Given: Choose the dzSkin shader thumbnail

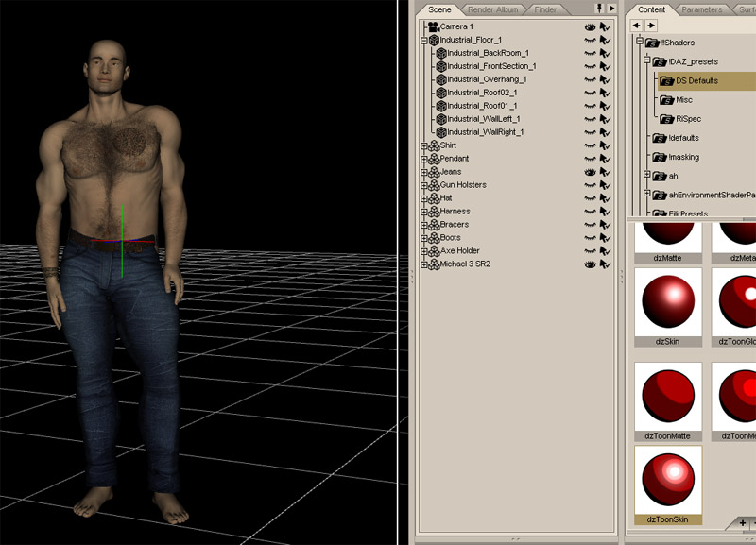Looking at the screenshot, I should [668, 307].
